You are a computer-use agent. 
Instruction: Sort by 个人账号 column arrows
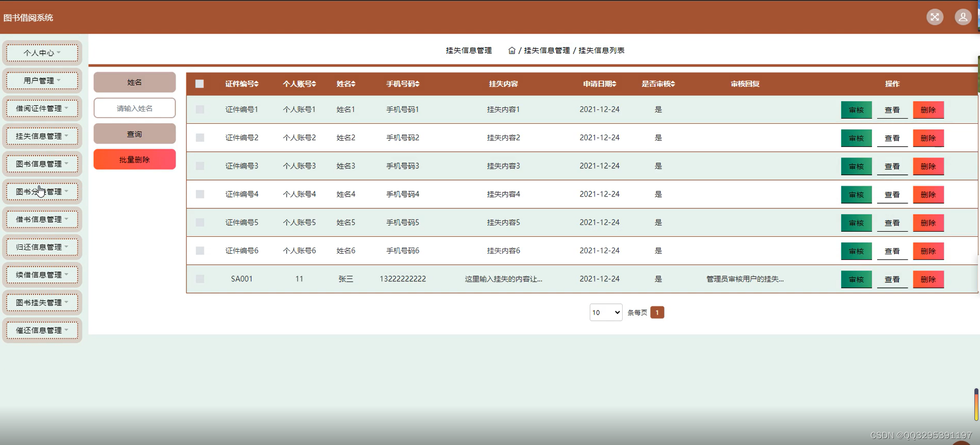click(x=314, y=84)
